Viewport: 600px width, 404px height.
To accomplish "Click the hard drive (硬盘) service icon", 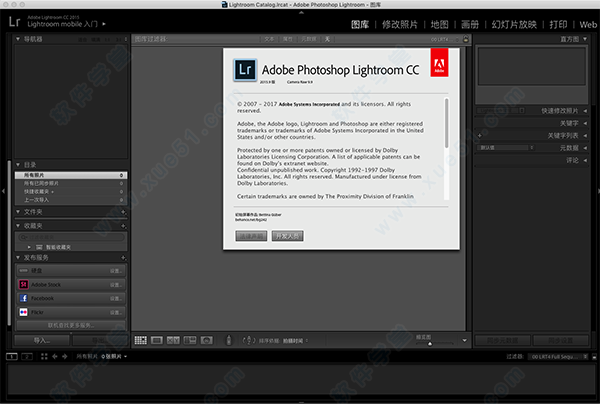I will 23,270.
